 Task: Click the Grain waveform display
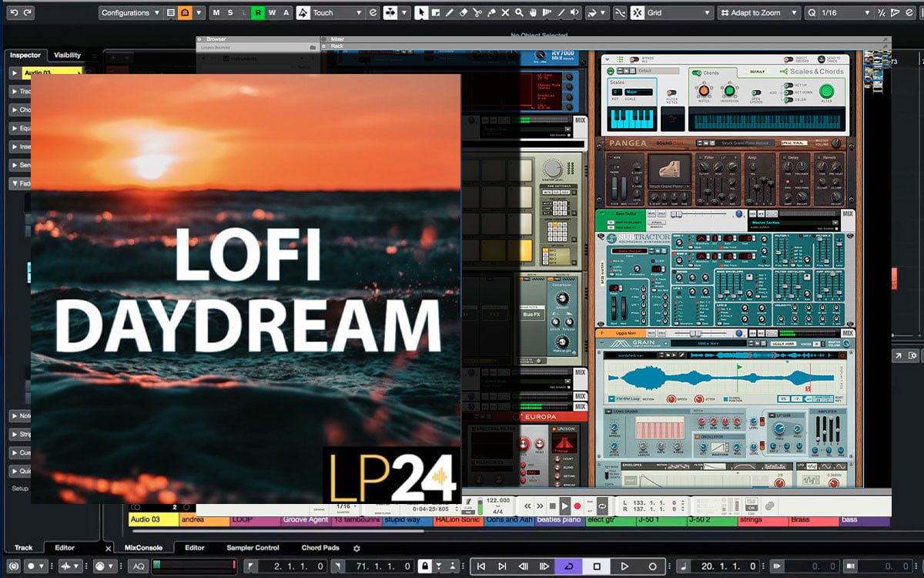[720, 378]
